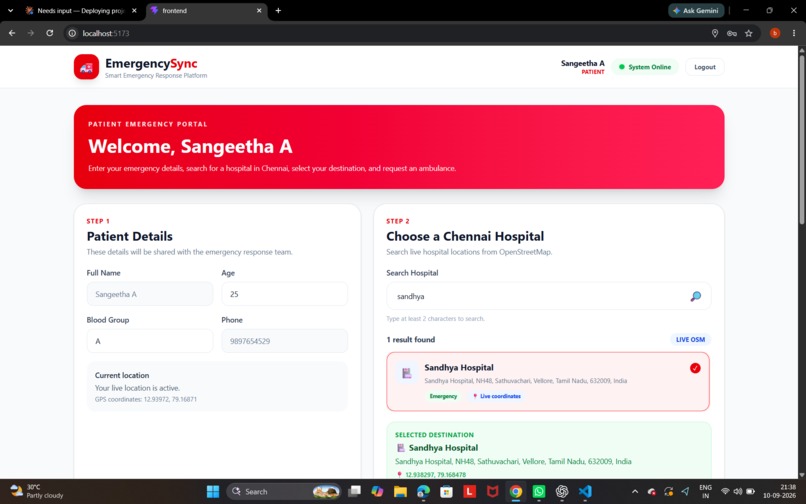
Task: Open ChatGPT from the taskbar
Action: (x=562, y=492)
